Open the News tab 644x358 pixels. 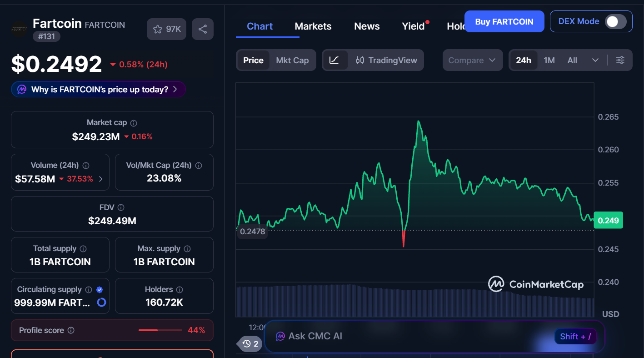[x=367, y=26]
